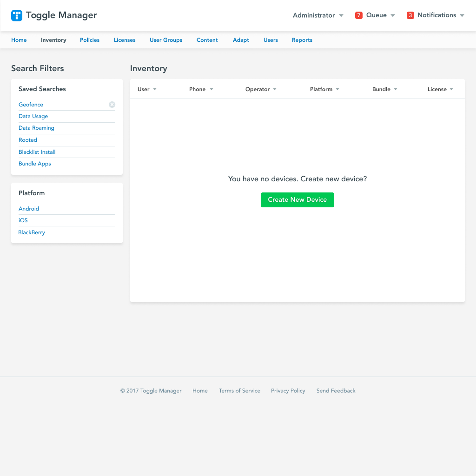
Task: Open the Privacy Policy link
Action: [288, 391]
